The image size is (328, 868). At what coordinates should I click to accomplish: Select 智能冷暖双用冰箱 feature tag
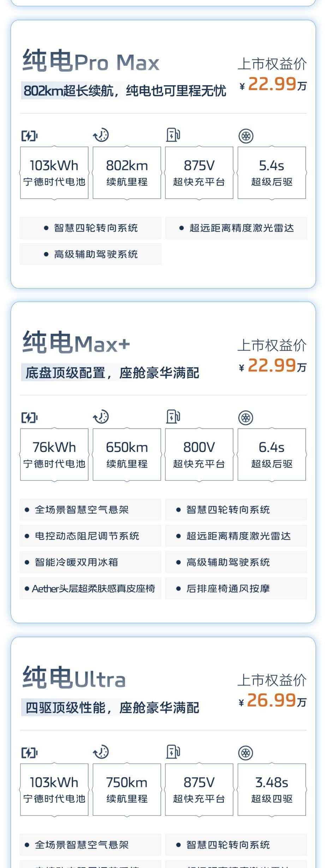(x=90, y=562)
